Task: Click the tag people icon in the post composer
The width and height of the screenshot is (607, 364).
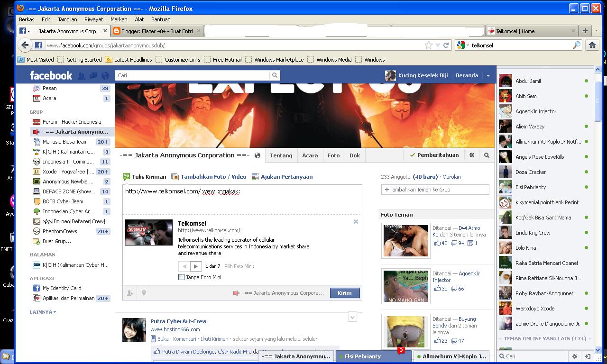Action: [130, 293]
